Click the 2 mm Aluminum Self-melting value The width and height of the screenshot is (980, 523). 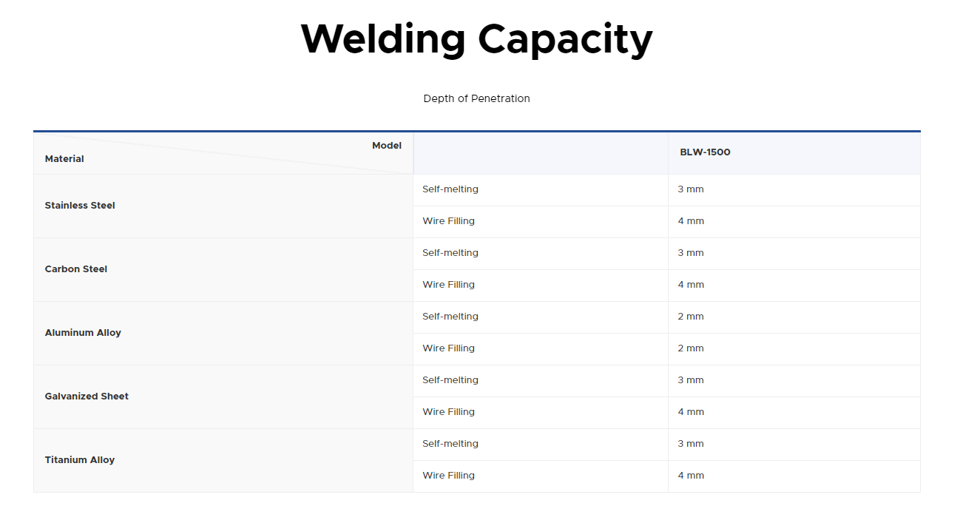tap(691, 317)
